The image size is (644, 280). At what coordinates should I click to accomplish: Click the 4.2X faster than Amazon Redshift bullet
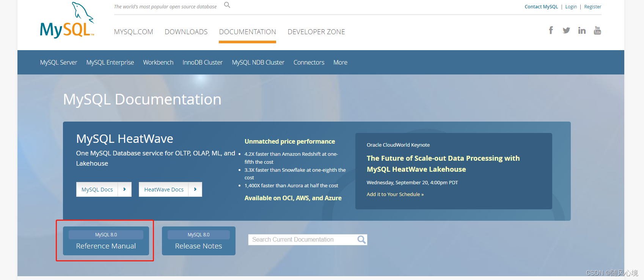click(x=291, y=158)
